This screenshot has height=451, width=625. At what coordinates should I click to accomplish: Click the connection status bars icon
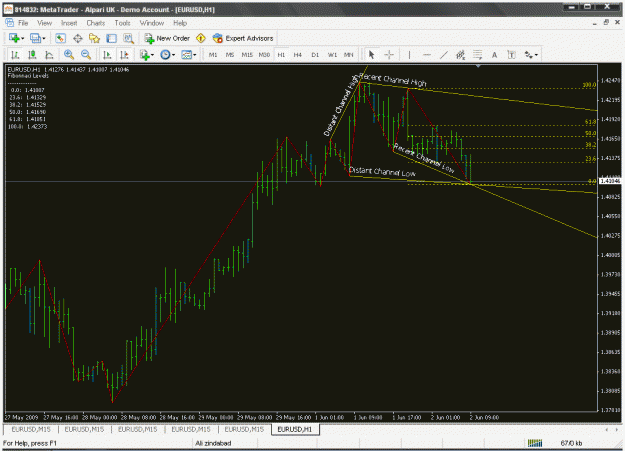pos(535,443)
